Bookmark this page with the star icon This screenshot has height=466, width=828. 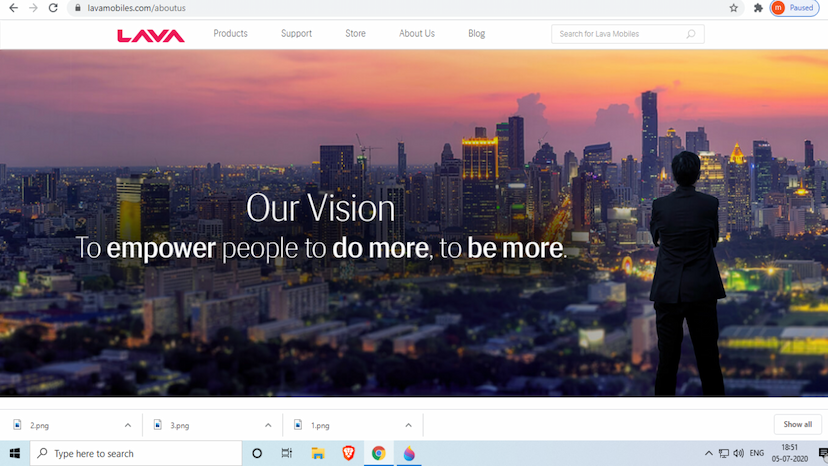click(733, 8)
